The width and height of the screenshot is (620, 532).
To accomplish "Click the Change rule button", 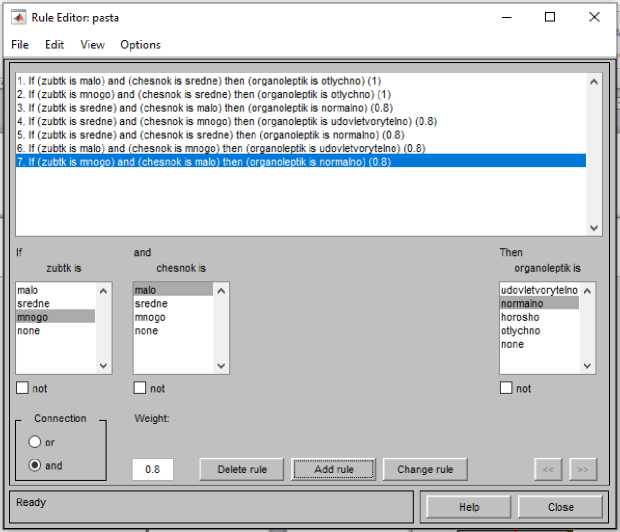I will coord(425,469).
